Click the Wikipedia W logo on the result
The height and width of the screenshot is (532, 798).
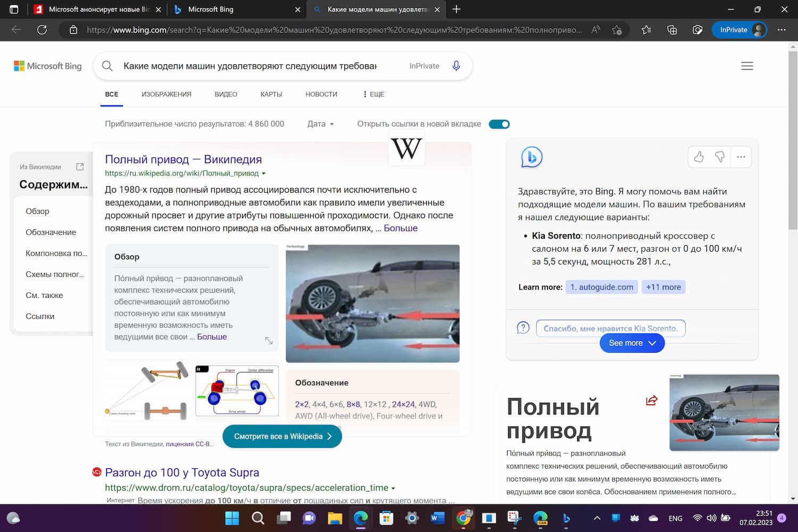(x=406, y=148)
